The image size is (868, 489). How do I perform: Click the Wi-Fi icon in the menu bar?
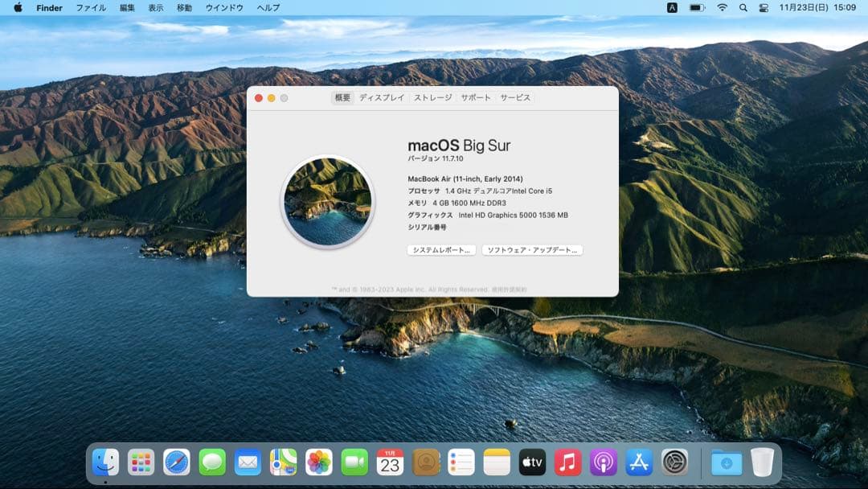click(x=722, y=7)
